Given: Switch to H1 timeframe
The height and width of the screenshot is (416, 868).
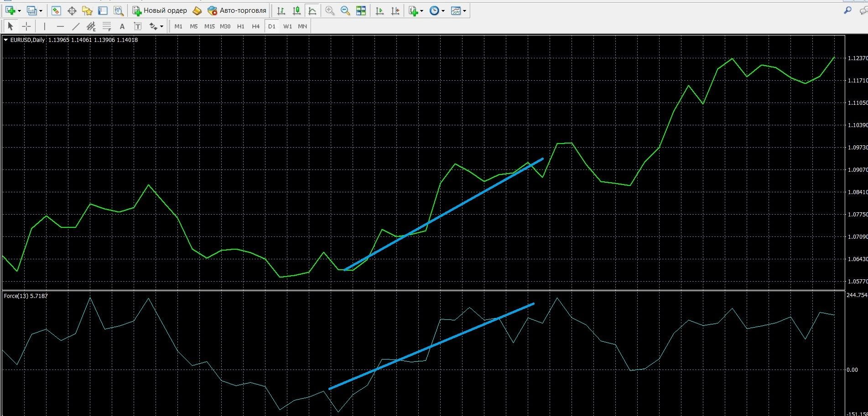Looking at the screenshot, I should click(x=240, y=26).
